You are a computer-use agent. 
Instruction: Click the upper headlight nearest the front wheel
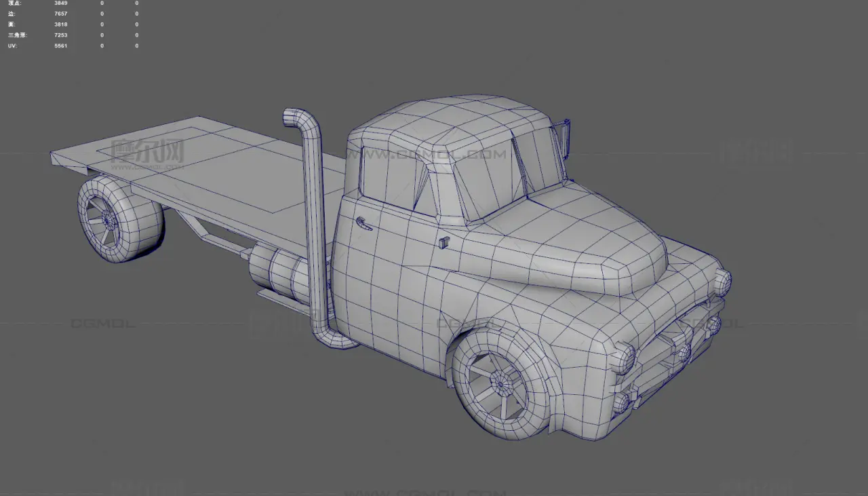tap(624, 356)
